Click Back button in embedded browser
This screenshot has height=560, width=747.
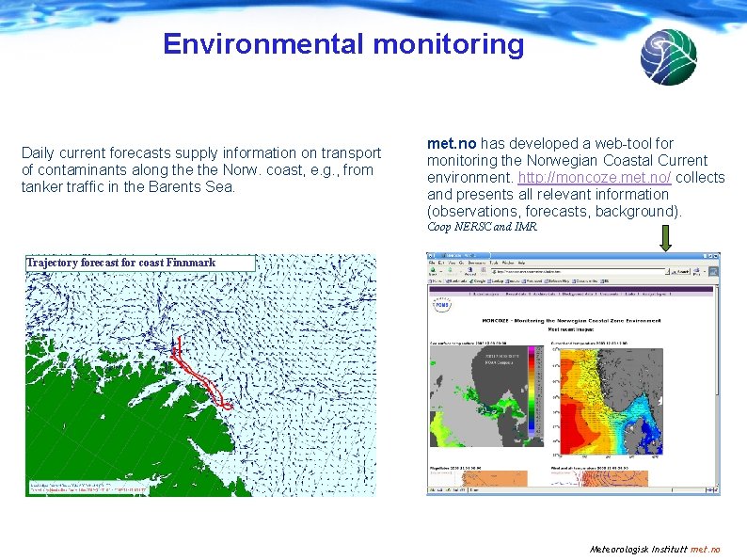[433, 271]
